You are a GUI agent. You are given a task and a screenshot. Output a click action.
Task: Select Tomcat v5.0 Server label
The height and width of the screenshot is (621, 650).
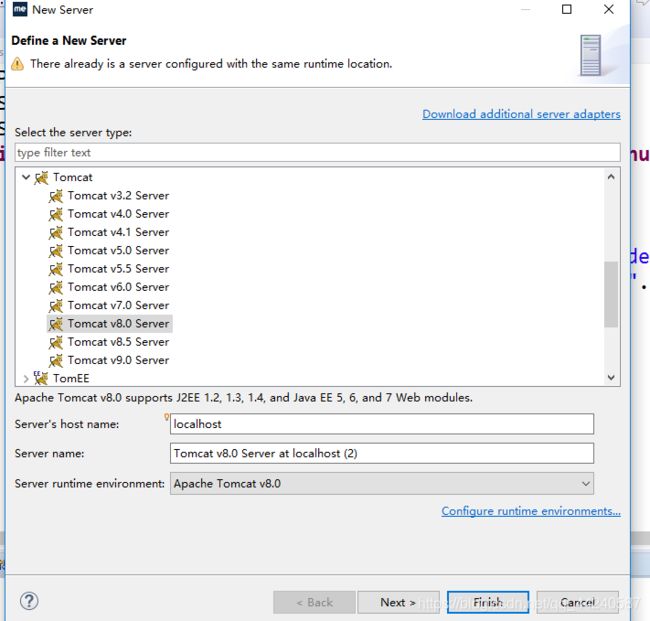pos(118,250)
